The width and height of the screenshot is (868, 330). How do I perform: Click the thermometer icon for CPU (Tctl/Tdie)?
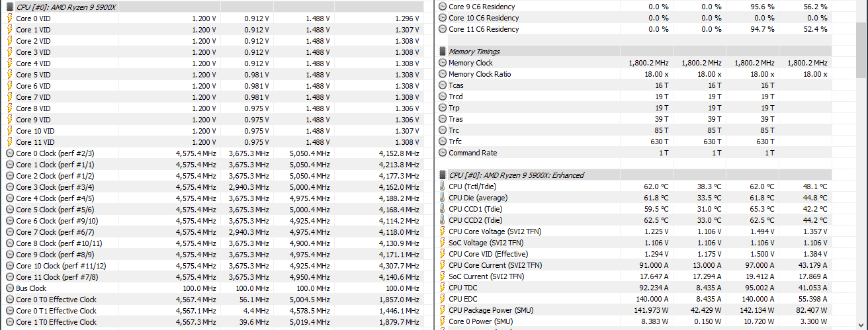[443, 186]
